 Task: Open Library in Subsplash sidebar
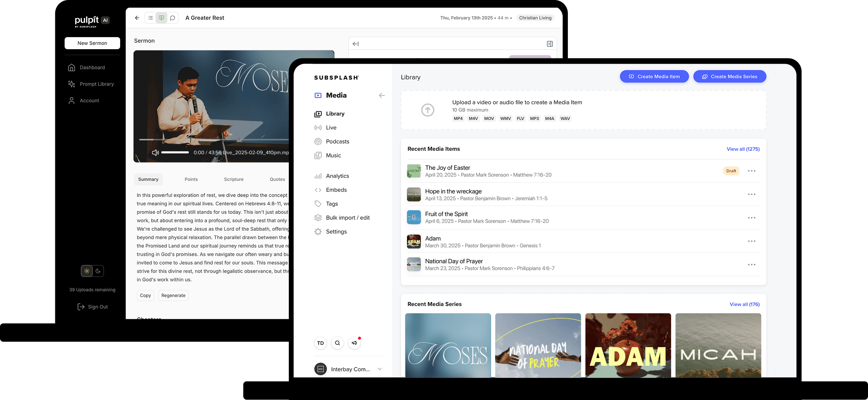coord(330,114)
